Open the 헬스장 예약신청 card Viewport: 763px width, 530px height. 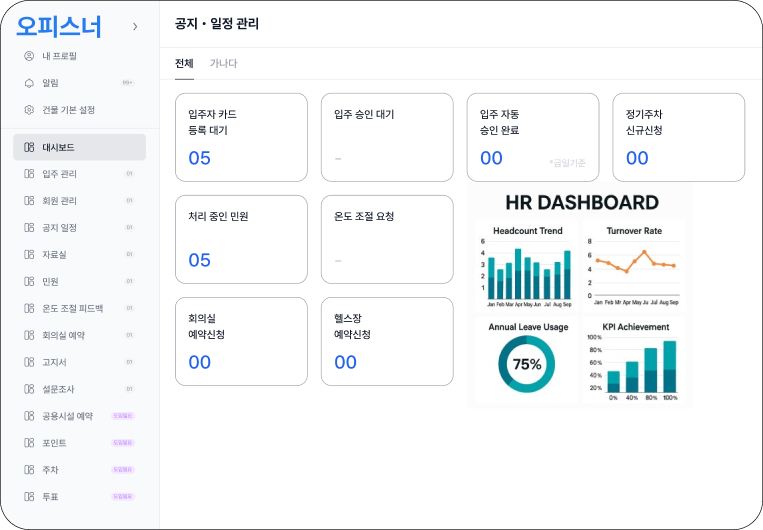[387, 342]
